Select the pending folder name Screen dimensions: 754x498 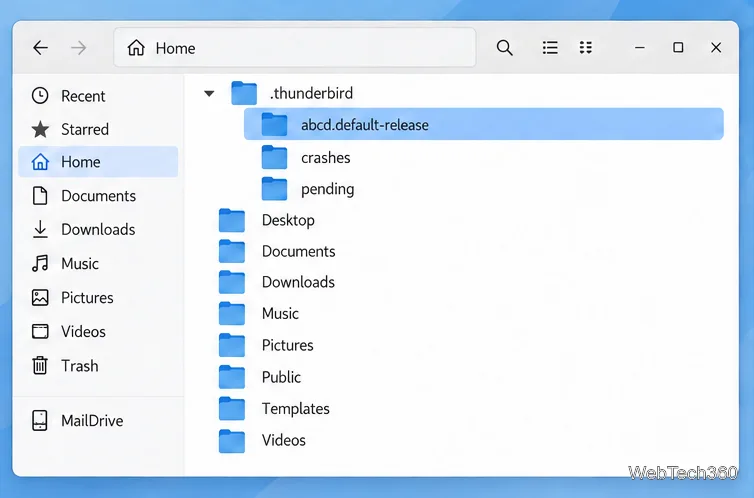coord(327,189)
